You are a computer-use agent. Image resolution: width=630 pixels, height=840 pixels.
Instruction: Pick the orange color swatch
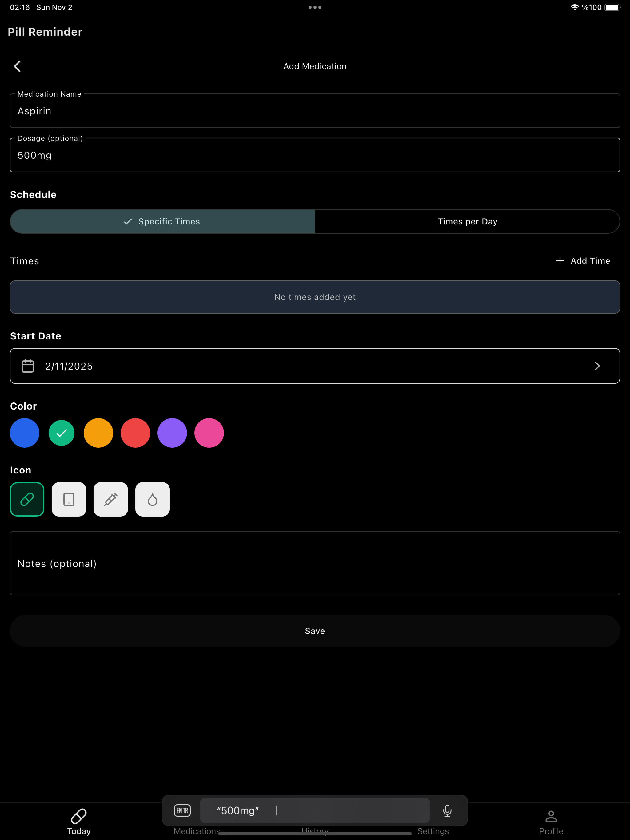98,433
